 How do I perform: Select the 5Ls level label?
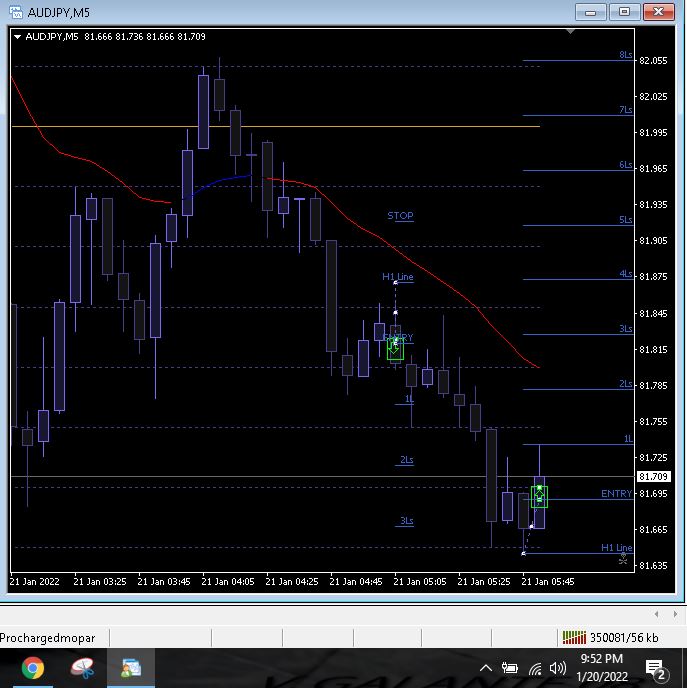(626, 219)
